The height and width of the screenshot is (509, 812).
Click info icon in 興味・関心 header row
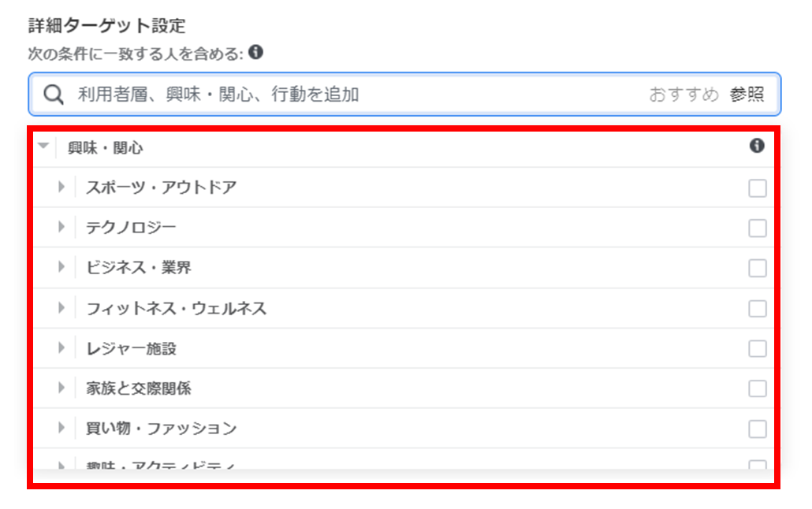tap(757, 146)
